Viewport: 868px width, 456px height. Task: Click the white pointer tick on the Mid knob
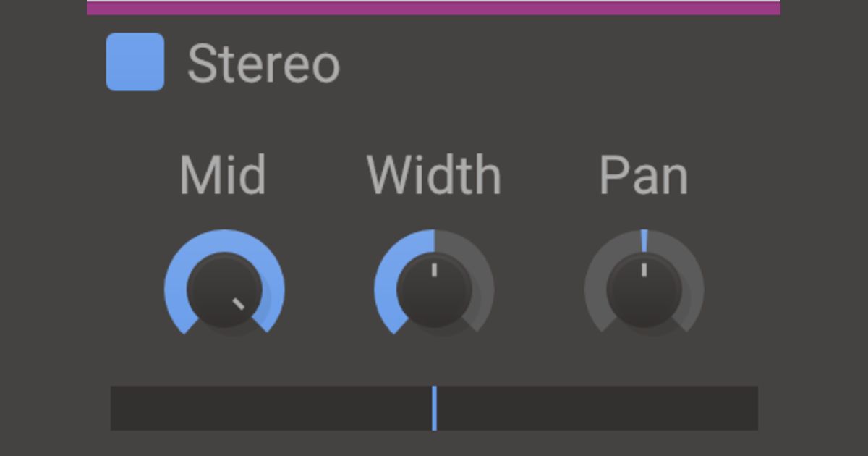click(x=239, y=304)
